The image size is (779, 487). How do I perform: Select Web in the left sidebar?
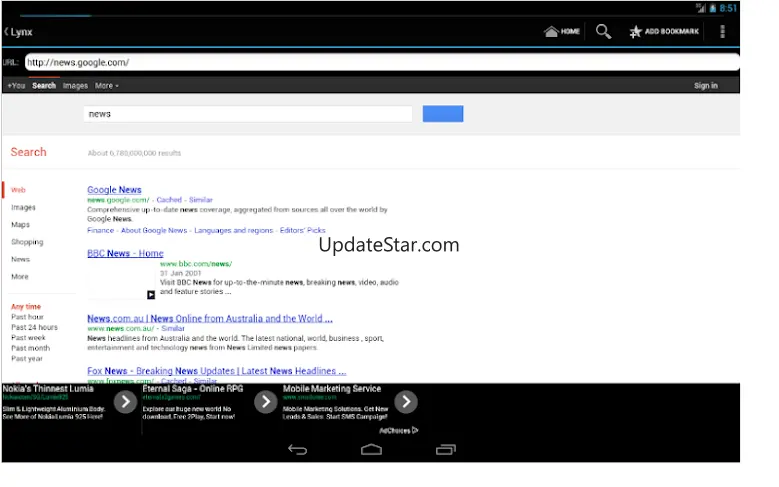click(18, 190)
